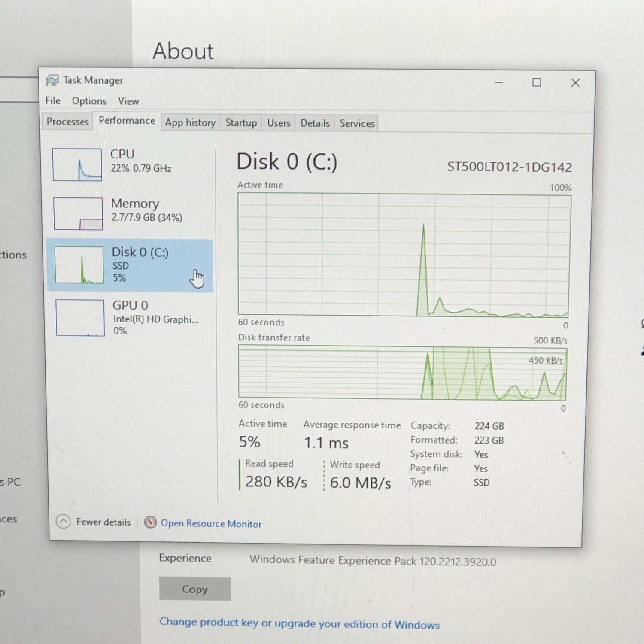644x644 pixels.
Task: Click the Disk 0 (C:) sidebar item
Action: point(130,265)
